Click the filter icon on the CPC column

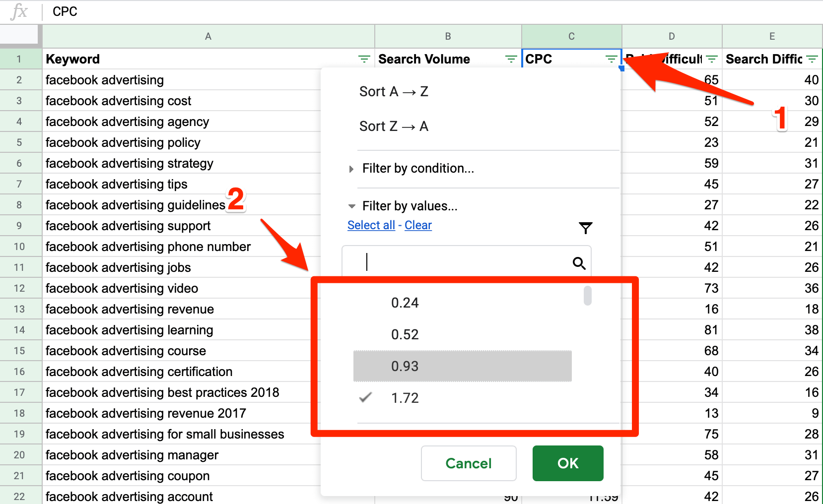(611, 59)
